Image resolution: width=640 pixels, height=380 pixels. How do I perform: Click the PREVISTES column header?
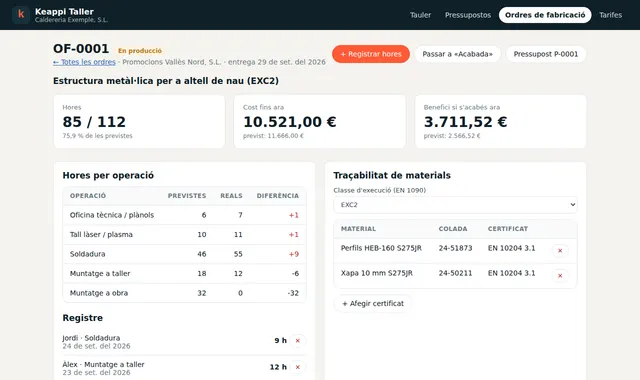pyautogui.click(x=187, y=196)
